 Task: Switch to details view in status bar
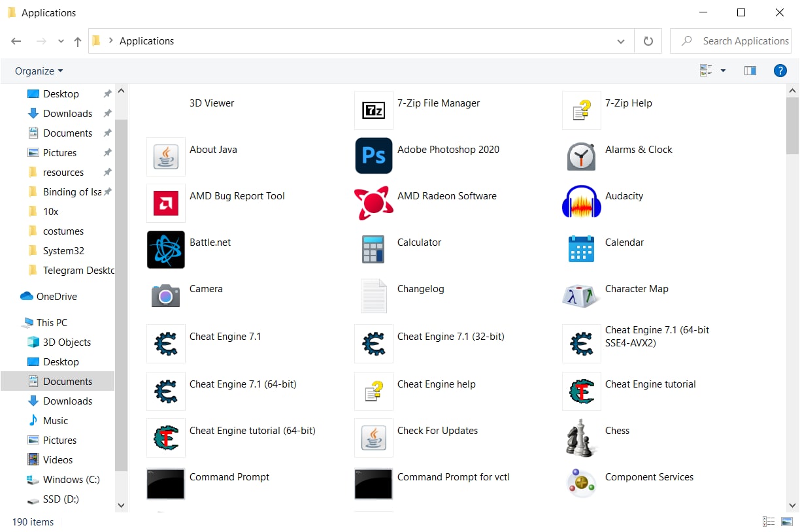click(768, 522)
